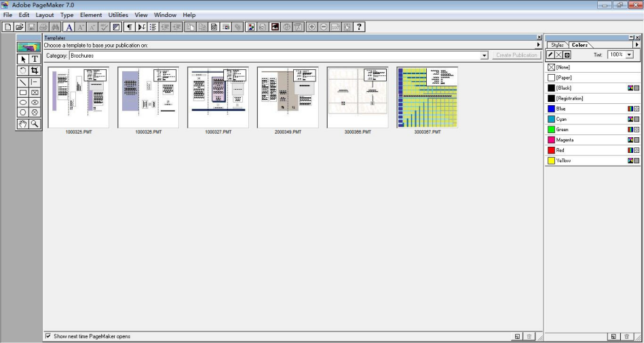Click the Both stroke and fill button
Viewport: 644px width, 343px height.
[567, 55]
